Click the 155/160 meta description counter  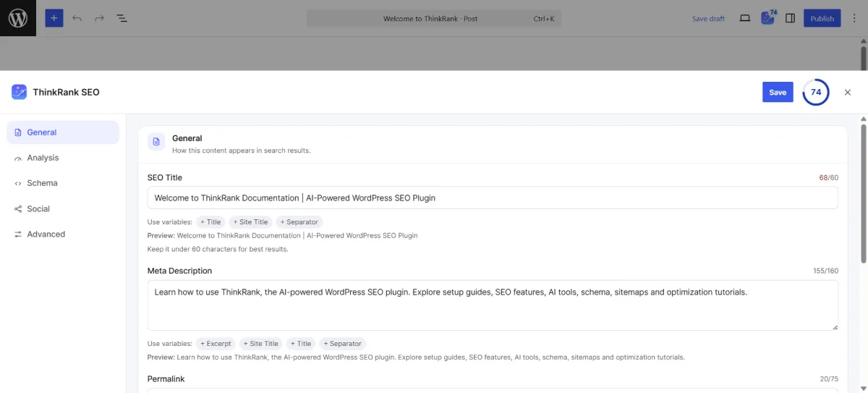pyautogui.click(x=825, y=271)
